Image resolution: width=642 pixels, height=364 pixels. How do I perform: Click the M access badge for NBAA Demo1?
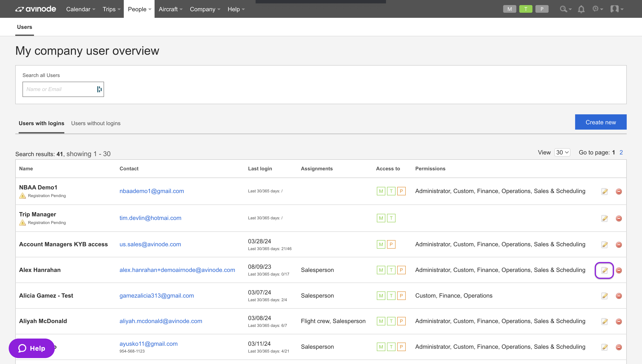381,191
